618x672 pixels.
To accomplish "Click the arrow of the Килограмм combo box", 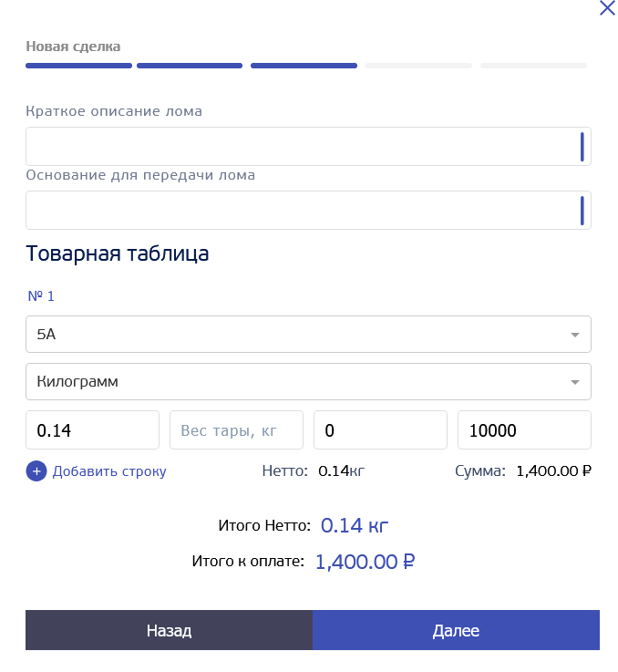I will click(x=574, y=383).
